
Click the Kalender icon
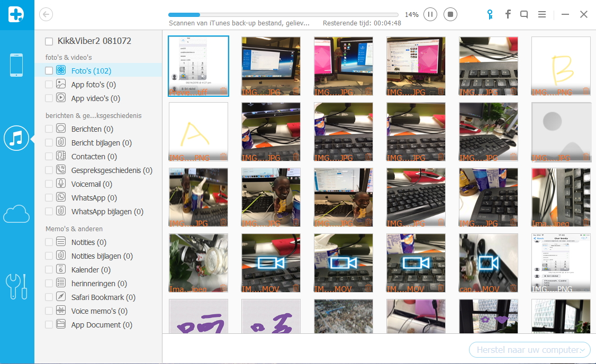click(61, 269)
